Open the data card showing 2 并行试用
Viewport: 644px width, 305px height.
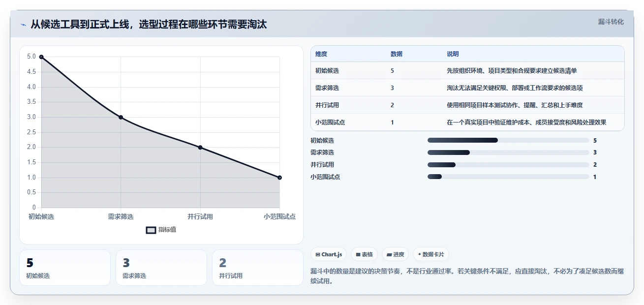point(258,268)
